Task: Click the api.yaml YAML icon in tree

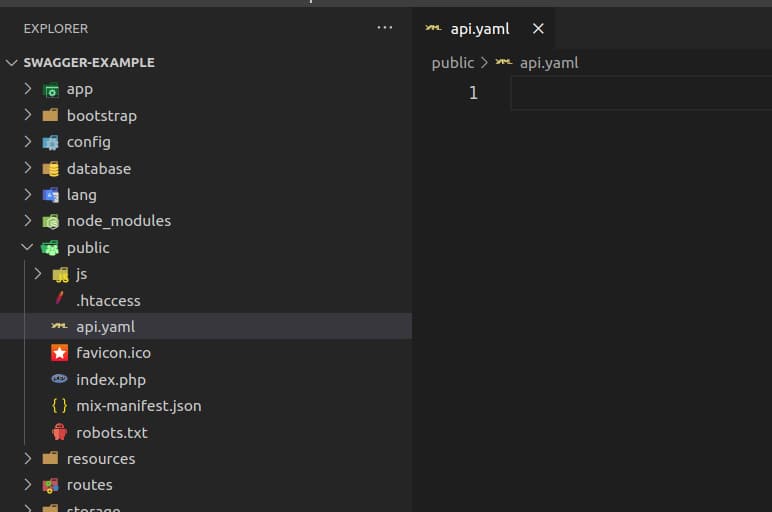Action: (59, 325)
